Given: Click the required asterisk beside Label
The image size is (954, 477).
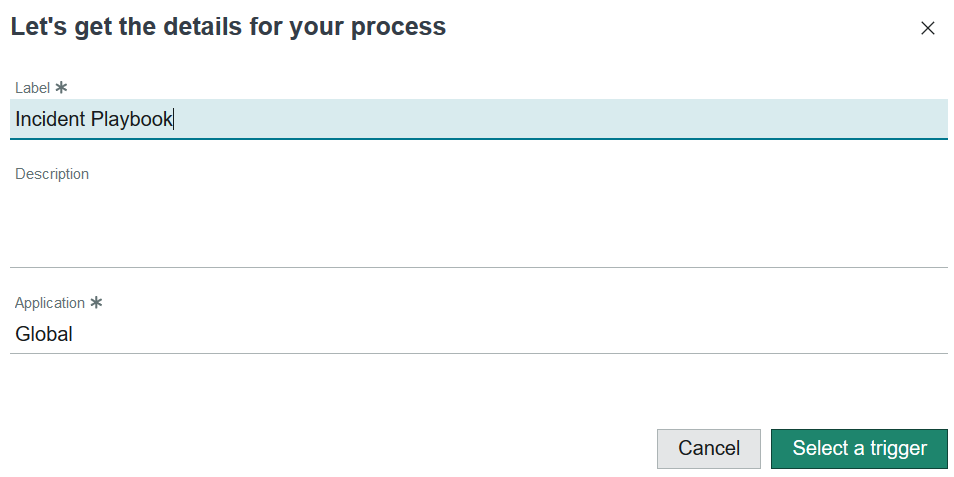Looking at the screenshot, I should 61,88.
